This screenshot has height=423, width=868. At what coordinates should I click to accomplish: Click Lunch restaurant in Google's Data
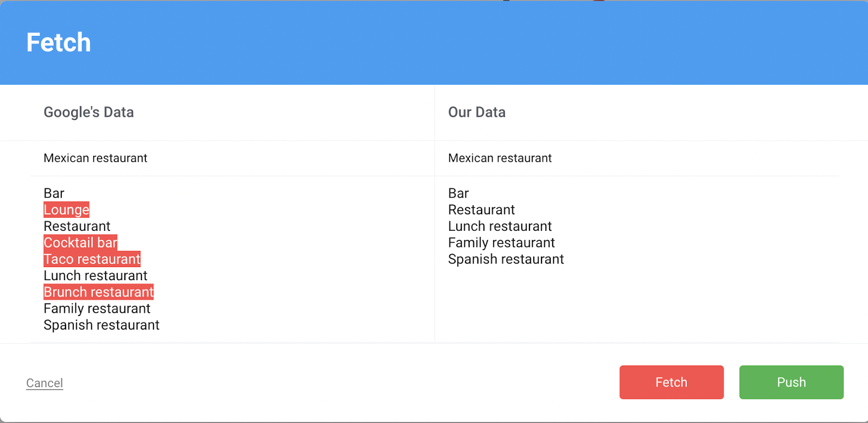tap(95, 275)
